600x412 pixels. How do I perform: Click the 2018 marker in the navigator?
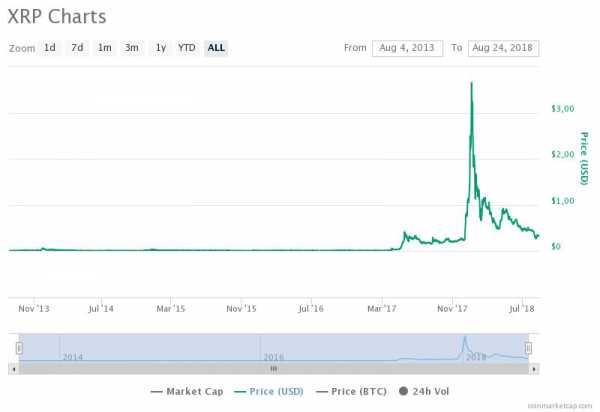(x=476, y=357)
